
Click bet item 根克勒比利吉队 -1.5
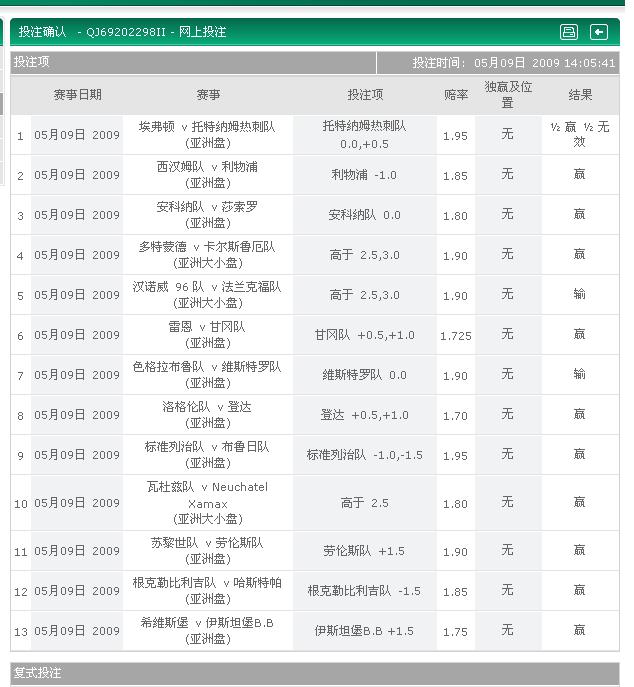[x=364, y=591]
